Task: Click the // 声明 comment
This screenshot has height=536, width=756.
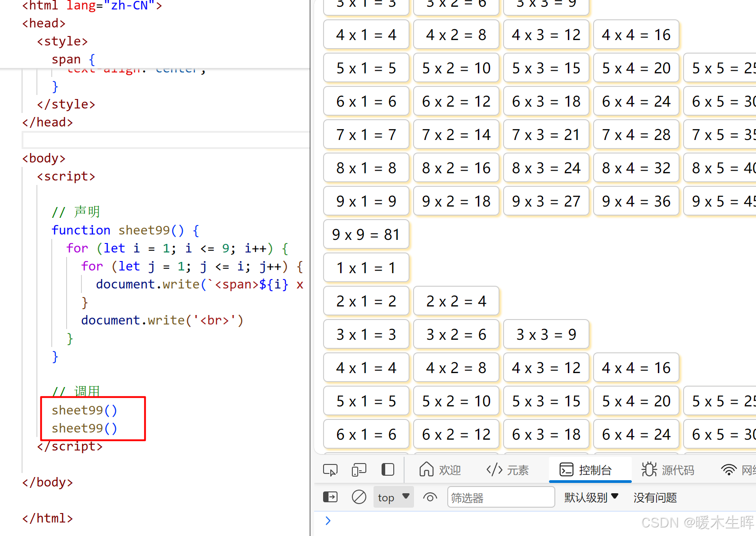Action: point(76,212)
